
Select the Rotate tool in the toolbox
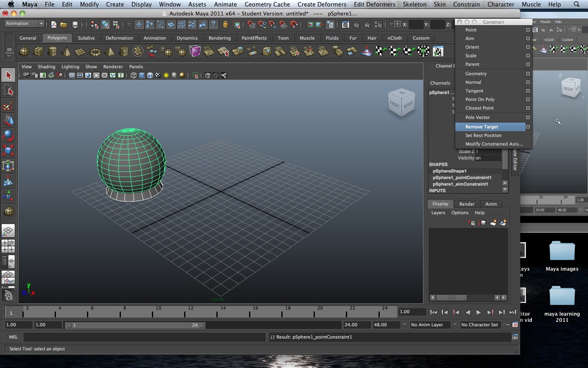tap(8, 135)
